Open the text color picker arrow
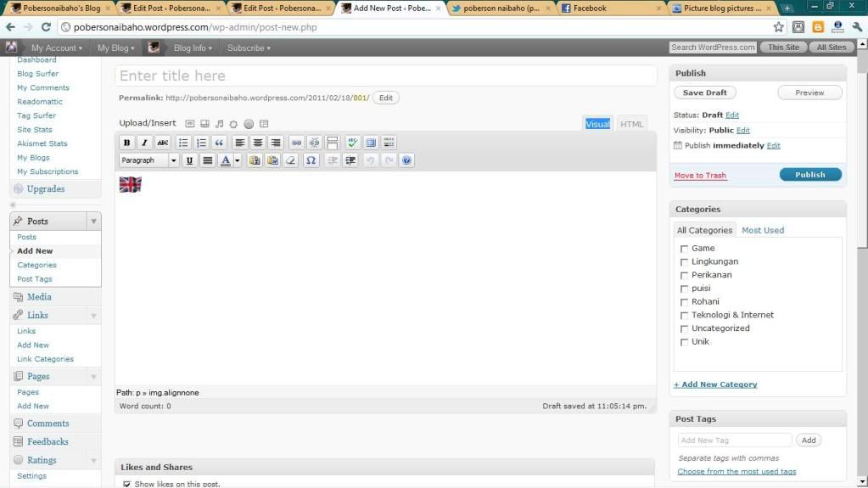The width and height of the screenshot is (868, 488). coord(238,160)
